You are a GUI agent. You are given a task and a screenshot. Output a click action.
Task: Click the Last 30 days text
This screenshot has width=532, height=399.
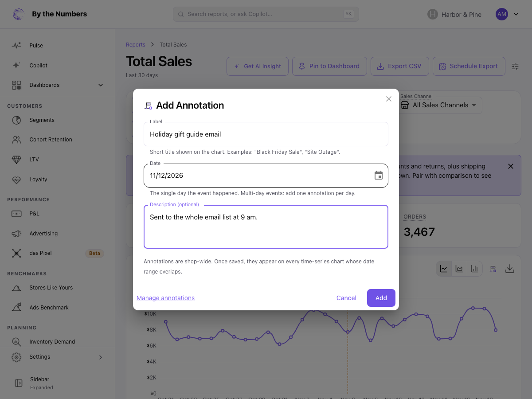point(142,75)
